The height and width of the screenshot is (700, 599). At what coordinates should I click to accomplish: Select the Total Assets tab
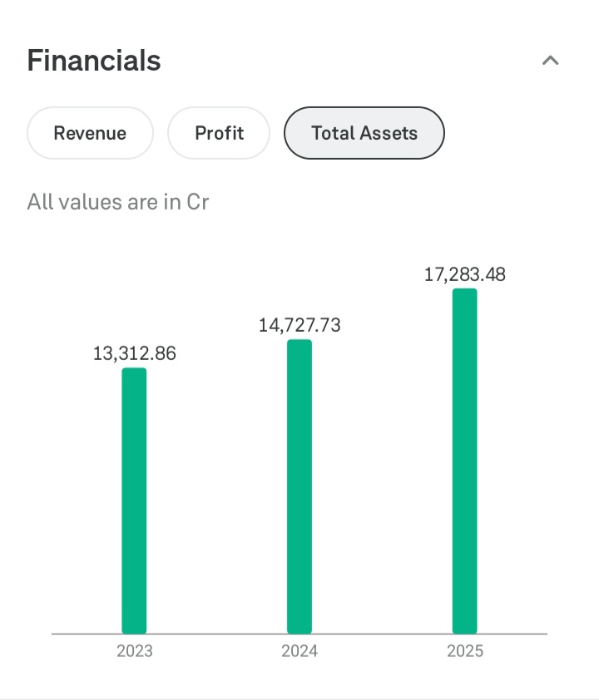[364, 133]
